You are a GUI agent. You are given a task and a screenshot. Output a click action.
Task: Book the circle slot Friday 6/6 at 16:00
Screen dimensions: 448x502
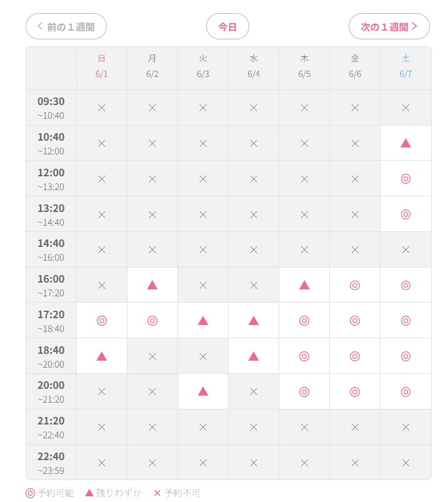[x=355, y=285]
